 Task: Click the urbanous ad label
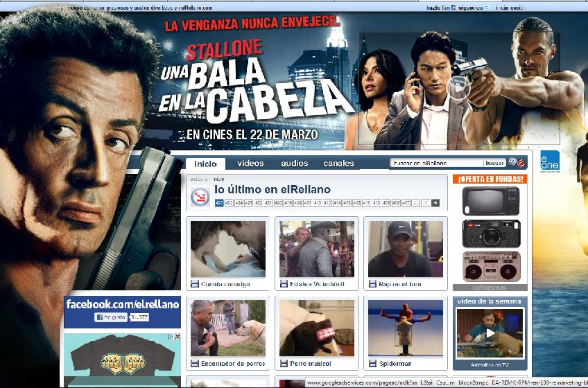coord(490,288)
